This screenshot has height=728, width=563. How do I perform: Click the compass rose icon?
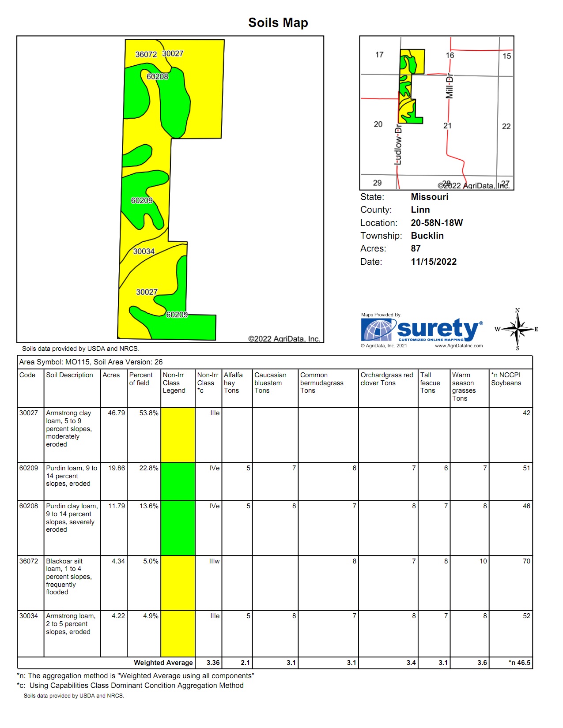(517, 330)
